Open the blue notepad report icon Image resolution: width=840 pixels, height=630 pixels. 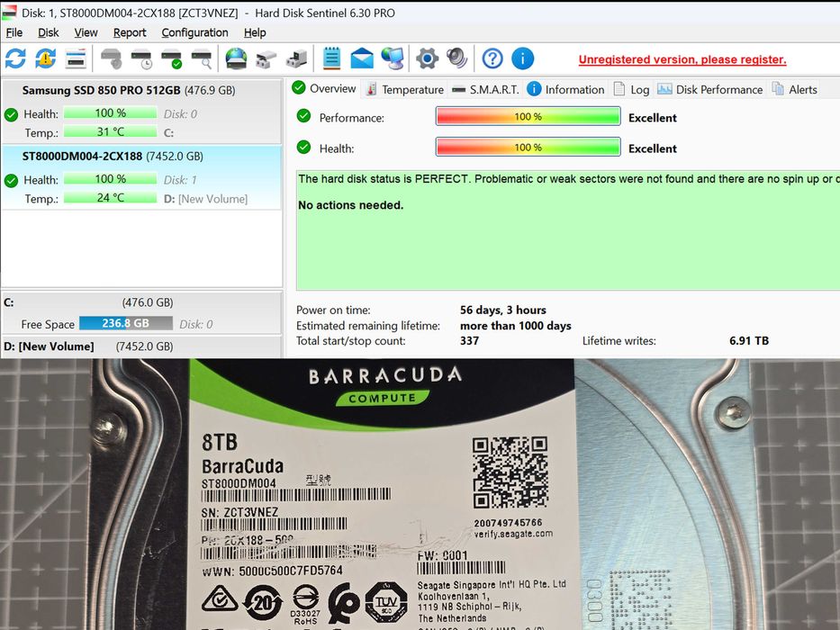(331, 58)
